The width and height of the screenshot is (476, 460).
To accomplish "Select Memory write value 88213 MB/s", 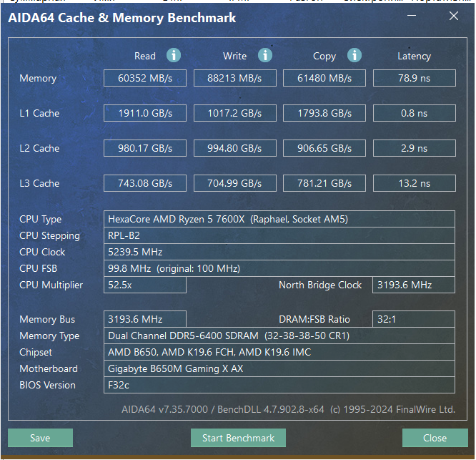I will [235, 78].
